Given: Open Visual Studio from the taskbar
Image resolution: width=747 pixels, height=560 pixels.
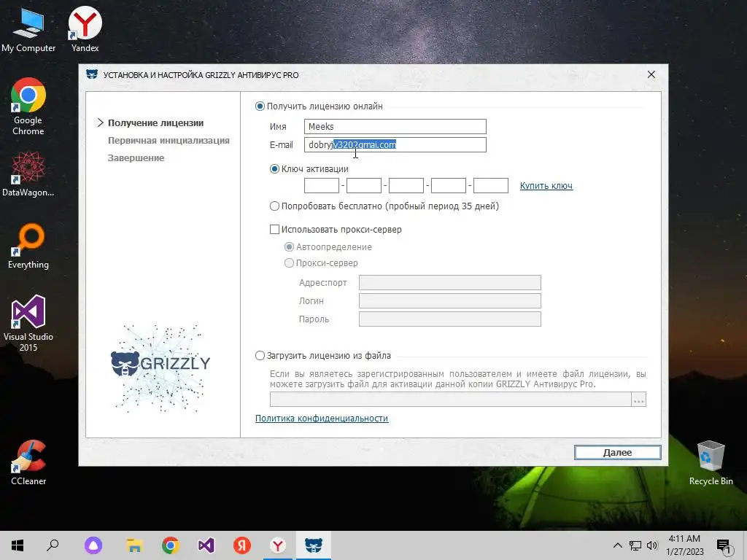Looking at the screenshot, I should (x=206, y=545).
